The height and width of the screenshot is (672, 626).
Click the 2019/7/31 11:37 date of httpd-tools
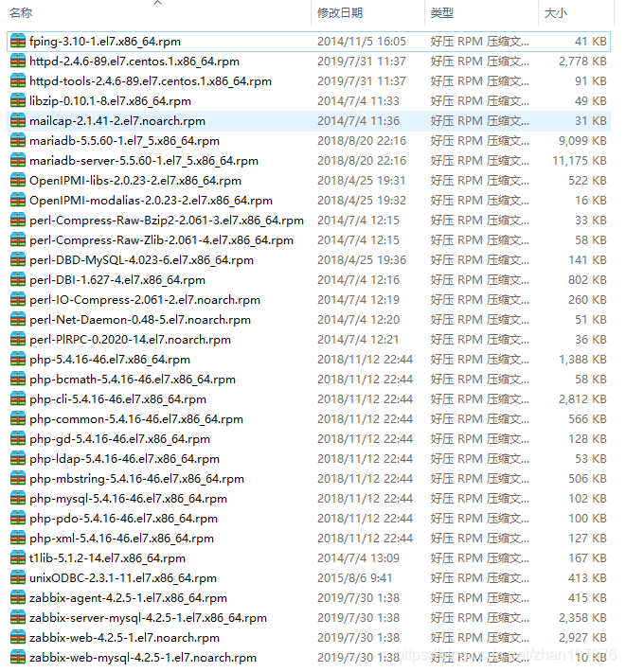pos(362,81)
